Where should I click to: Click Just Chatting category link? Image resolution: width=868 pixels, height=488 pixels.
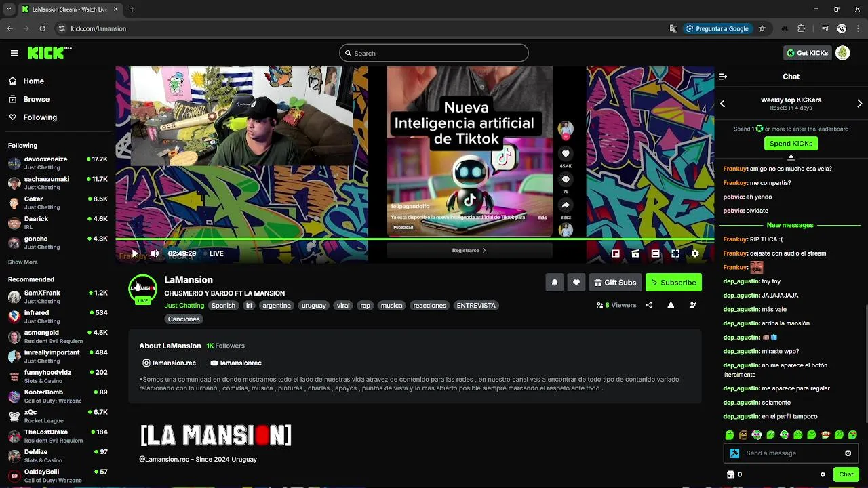pyautogui.click(x=184, y=306)
